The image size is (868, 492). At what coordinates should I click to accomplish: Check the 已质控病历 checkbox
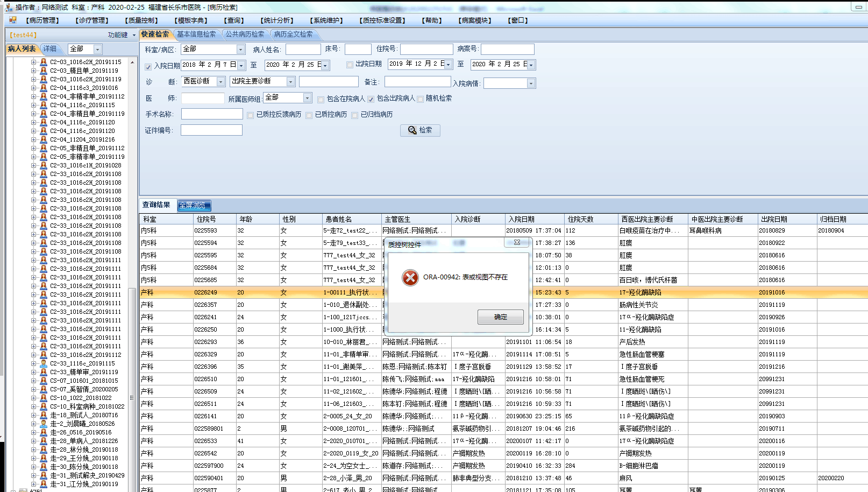click(309, 115)
